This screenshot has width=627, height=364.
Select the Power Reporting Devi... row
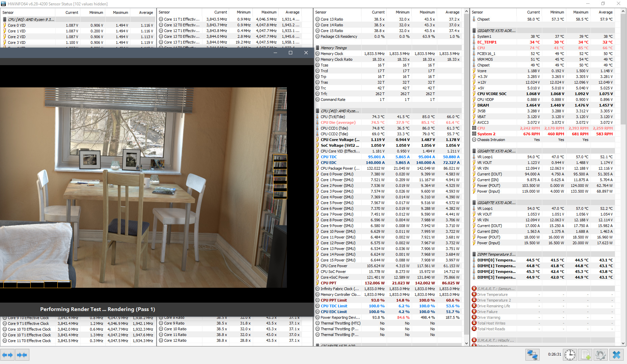pyautogui.click(x=387, y=317)
